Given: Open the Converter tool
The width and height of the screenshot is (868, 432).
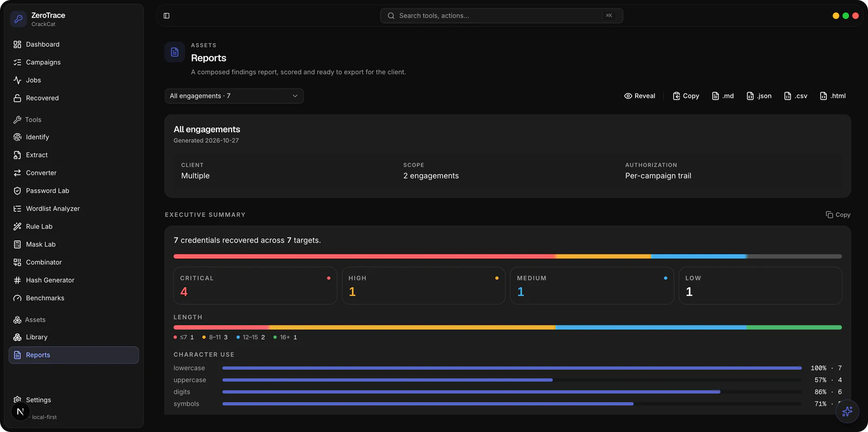Looking at the screenshot, I should 74,173.
